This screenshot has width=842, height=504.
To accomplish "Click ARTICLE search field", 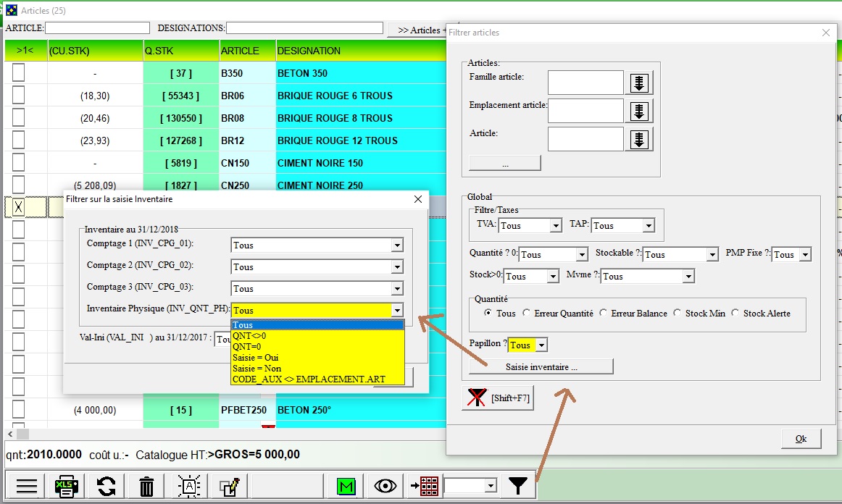I will (97, 28).
